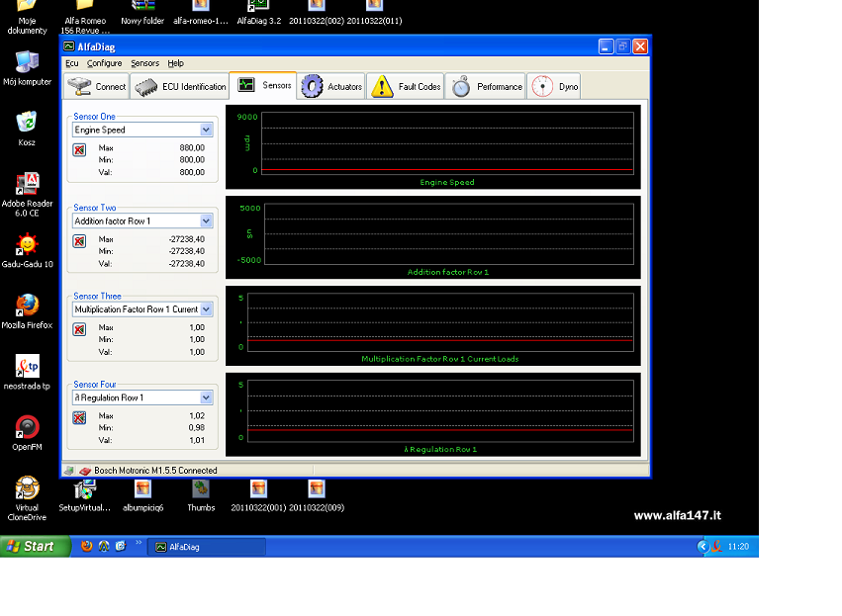Switch to the Dyno tab

pos(555,87)
